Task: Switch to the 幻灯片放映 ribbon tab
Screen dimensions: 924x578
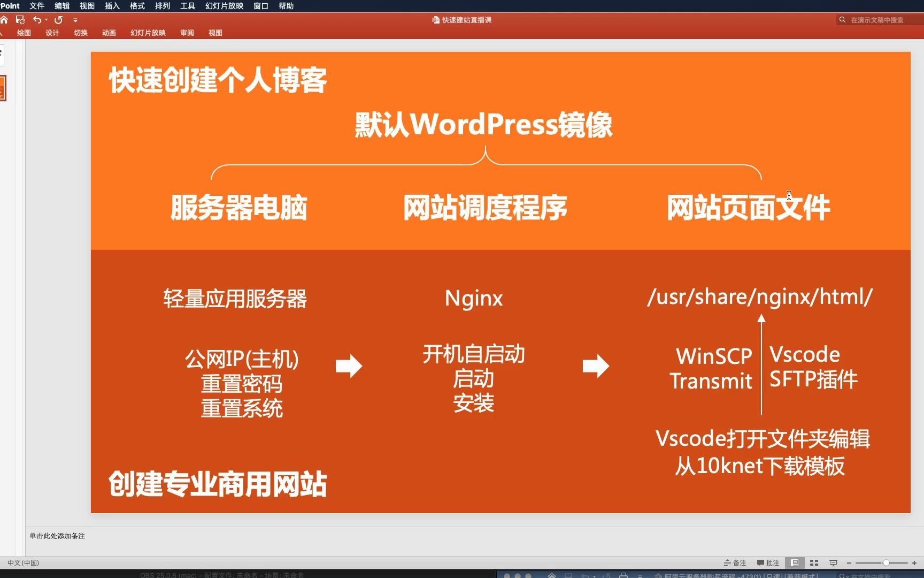Action: point(148,33)
